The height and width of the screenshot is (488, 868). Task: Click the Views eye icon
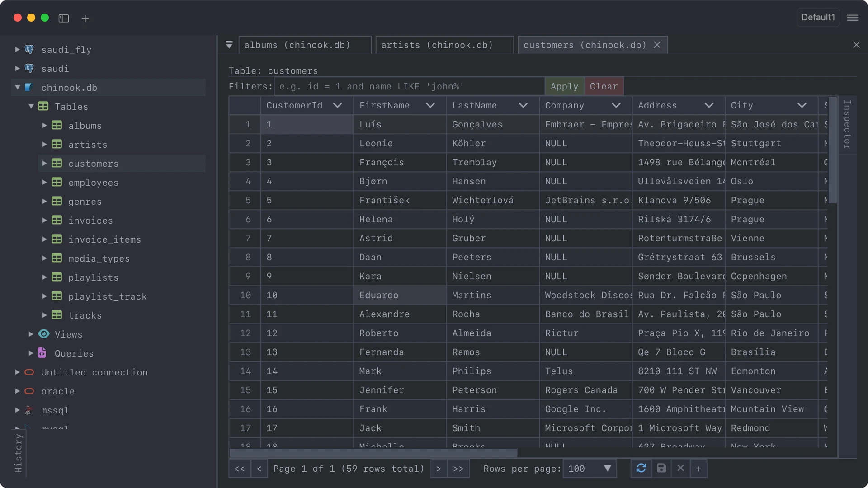(x=44, y=334)
